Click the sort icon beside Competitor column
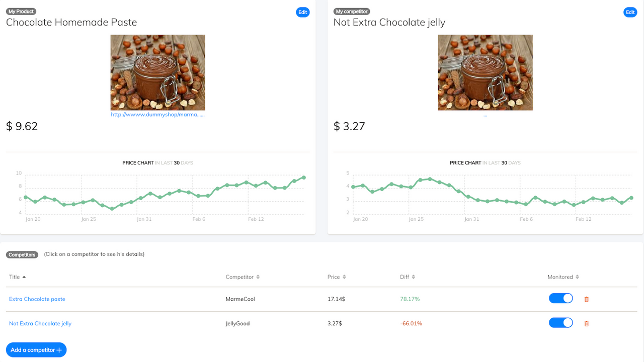The height and width of the screenshot is (362, 644). tap(257, 277)
